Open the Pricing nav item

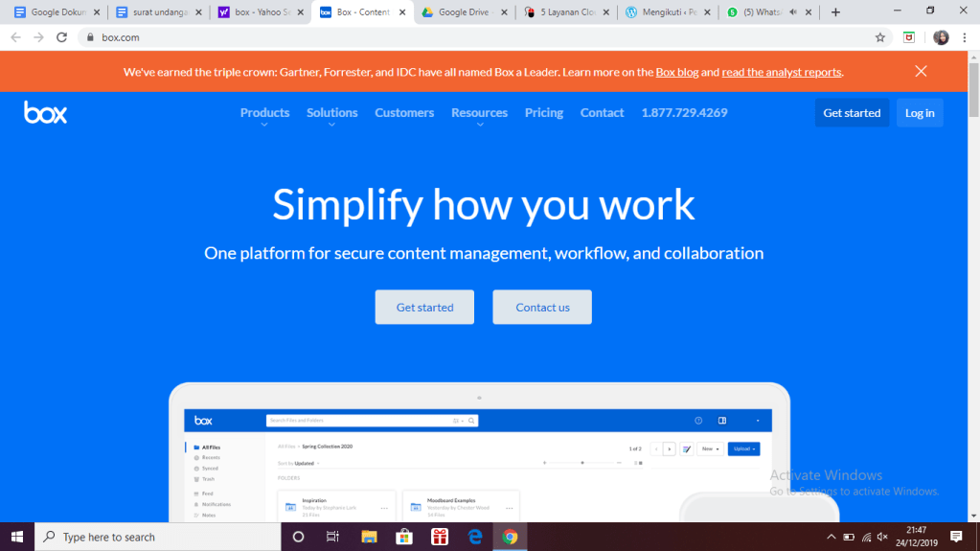(544, 113)
